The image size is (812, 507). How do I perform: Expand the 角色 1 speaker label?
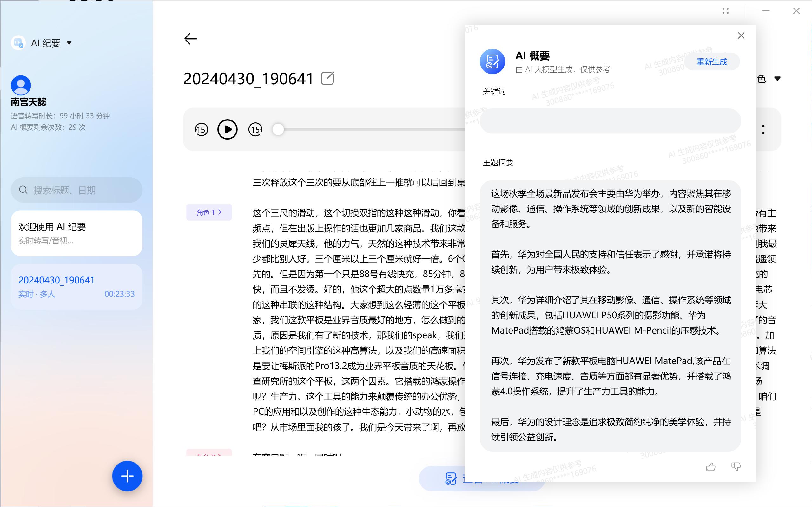click(209, 212)
